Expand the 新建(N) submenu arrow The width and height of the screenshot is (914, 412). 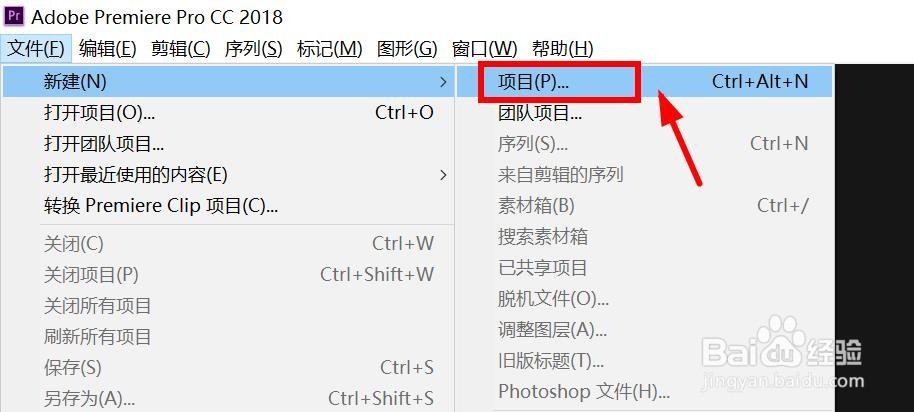(444, 82)
